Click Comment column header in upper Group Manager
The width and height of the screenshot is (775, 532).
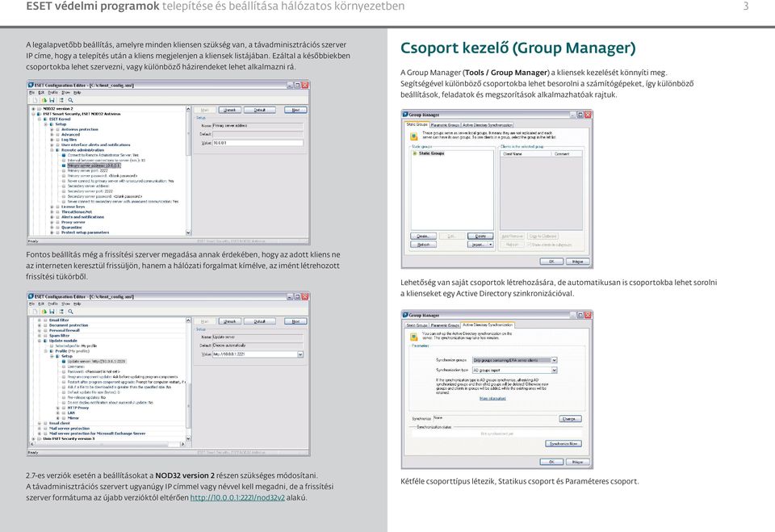pyautogui.click(x=566, y=154)
